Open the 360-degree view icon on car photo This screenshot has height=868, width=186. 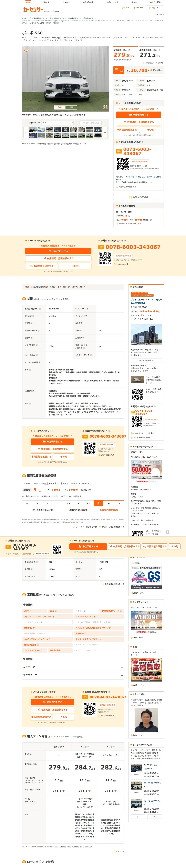(x=27, y=50)
